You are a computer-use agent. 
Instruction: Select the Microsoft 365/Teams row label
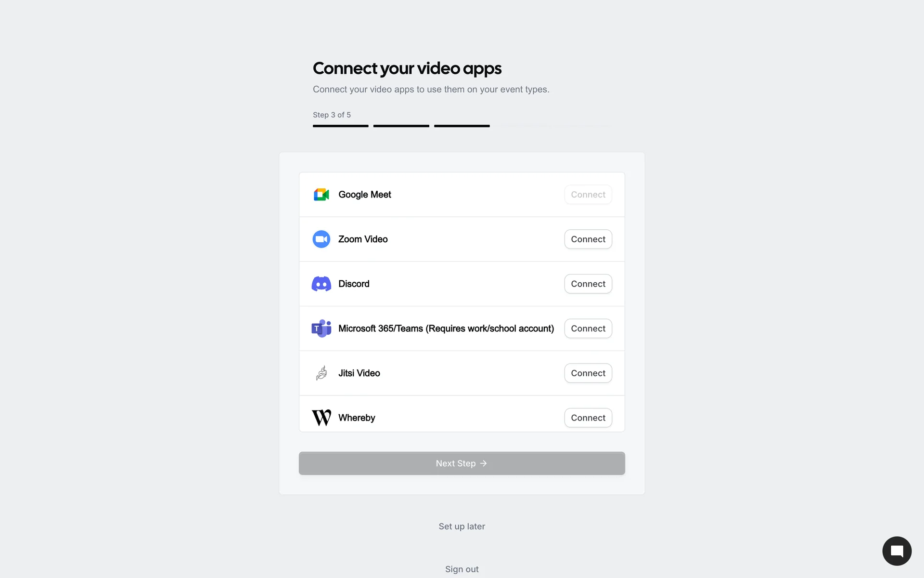pyautogui.click(x=446, y=328)
